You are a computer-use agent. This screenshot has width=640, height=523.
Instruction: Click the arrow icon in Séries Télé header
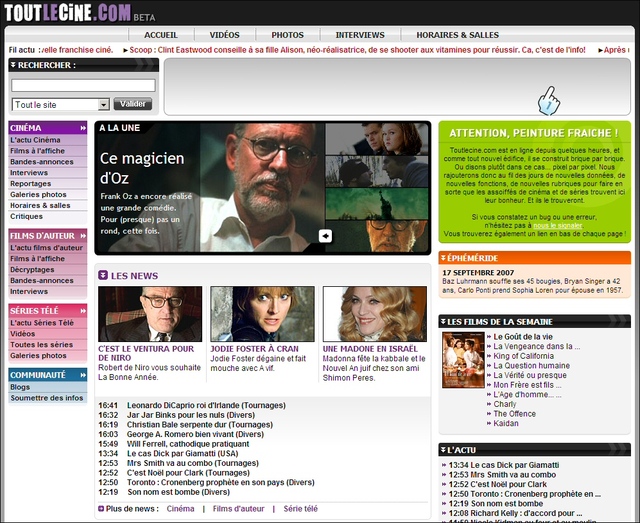[x=81, y=311]
